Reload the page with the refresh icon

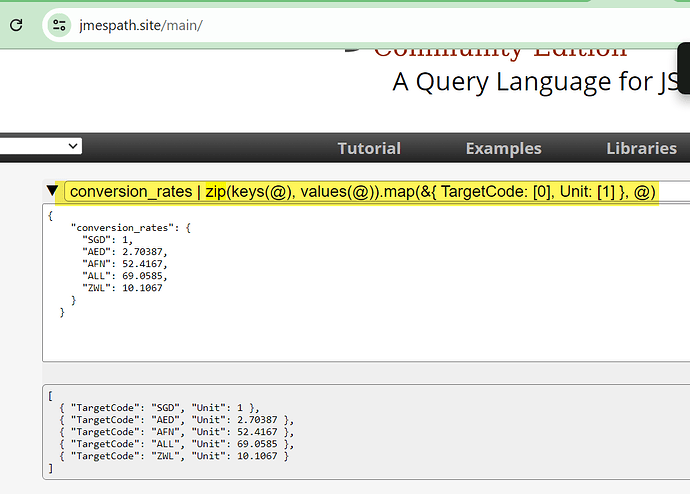coord(16,25)
